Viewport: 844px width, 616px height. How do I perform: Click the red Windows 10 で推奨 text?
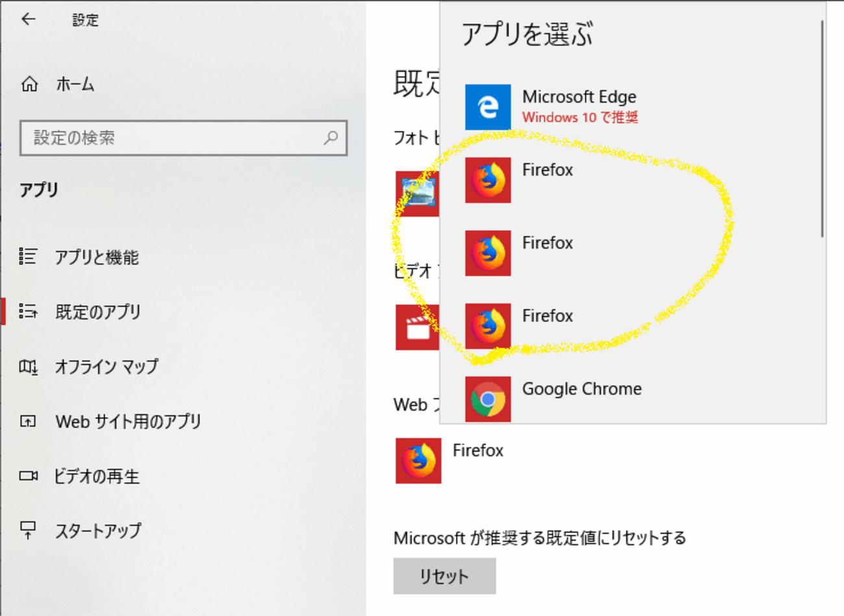click(580, 117)
